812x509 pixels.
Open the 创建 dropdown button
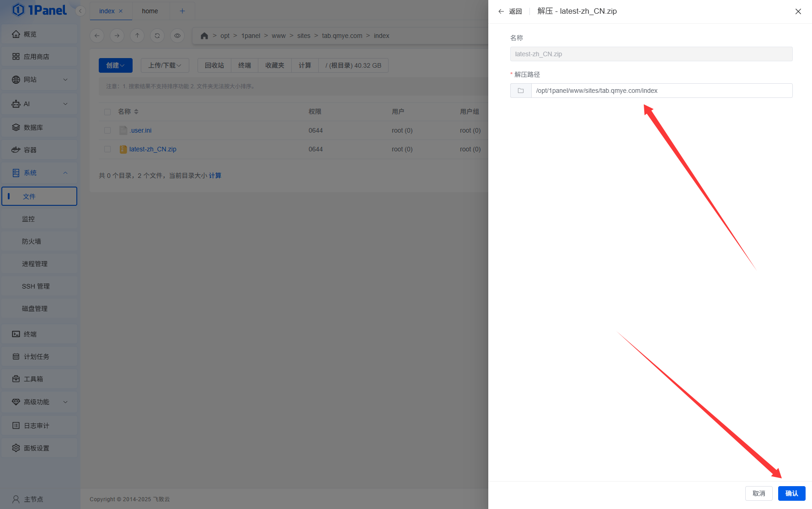click(x=115, y=65)
